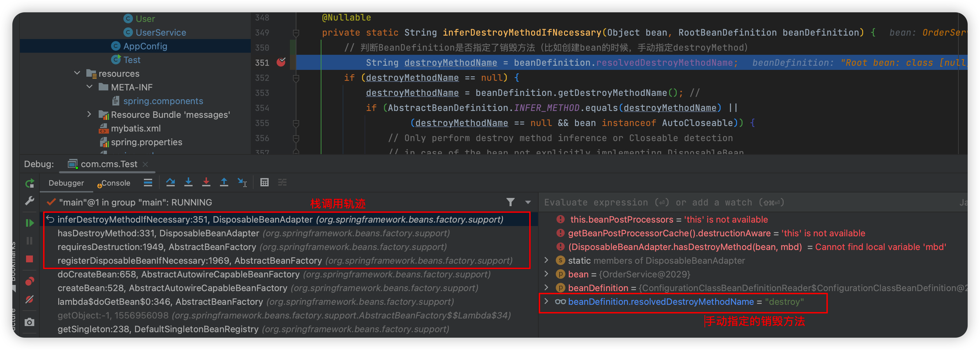Open debugger settings wrench icon
This screenshot has width=980, height=350.
coord(30,201)
